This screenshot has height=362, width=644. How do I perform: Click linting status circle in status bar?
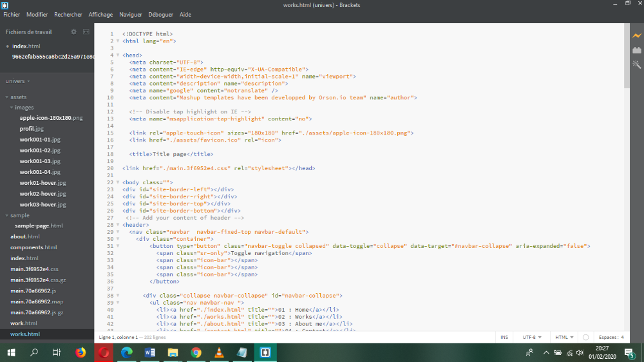[x=585, y=337]
